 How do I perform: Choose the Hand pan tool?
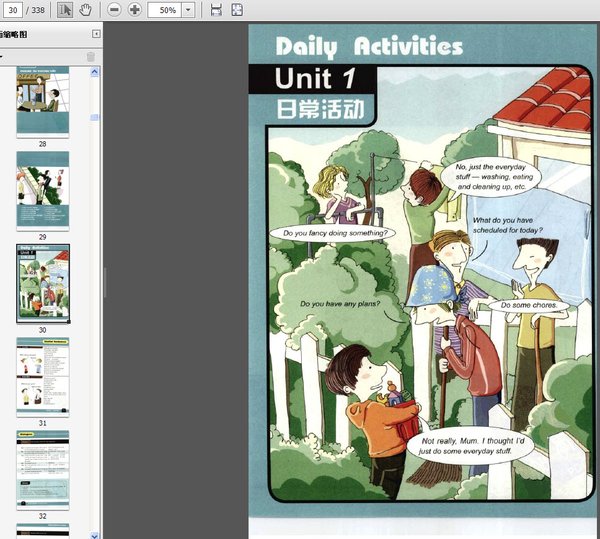pos(85,10)
